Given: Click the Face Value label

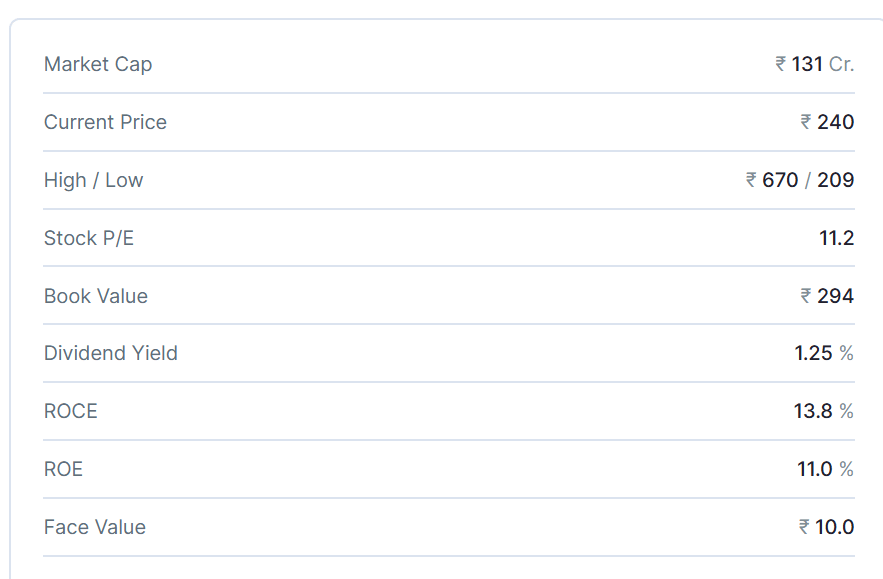Looking at the screenshot, I should 94,527.
